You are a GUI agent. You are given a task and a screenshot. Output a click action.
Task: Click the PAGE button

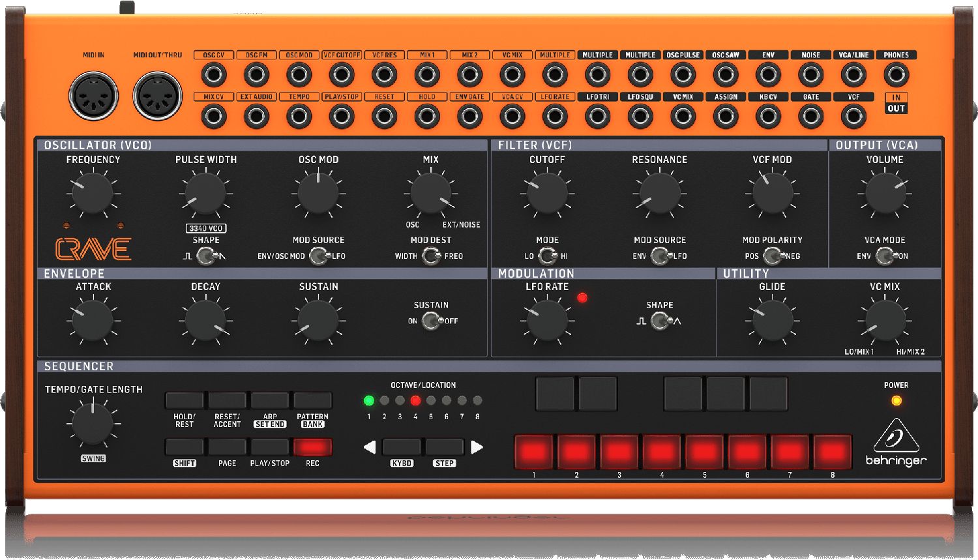[227, 447]
